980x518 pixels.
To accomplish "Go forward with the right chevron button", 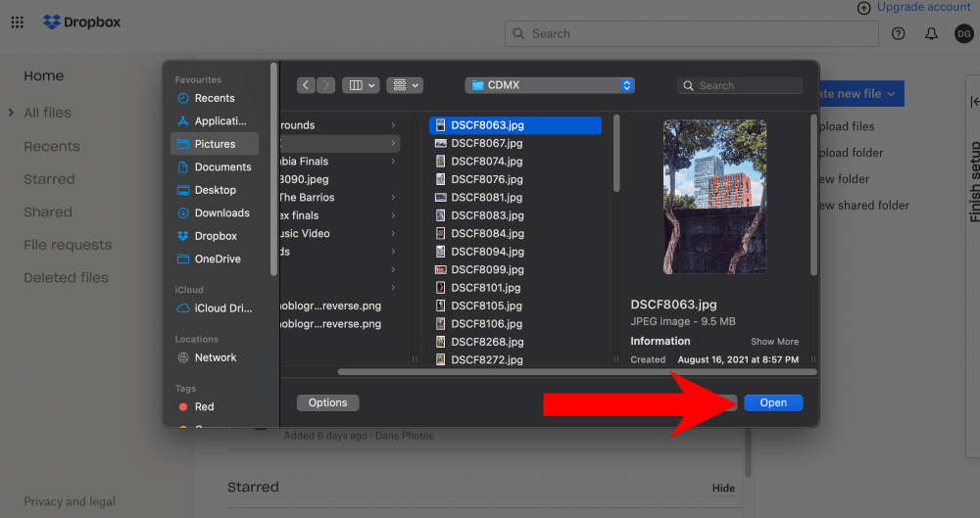I will (325, 85).
